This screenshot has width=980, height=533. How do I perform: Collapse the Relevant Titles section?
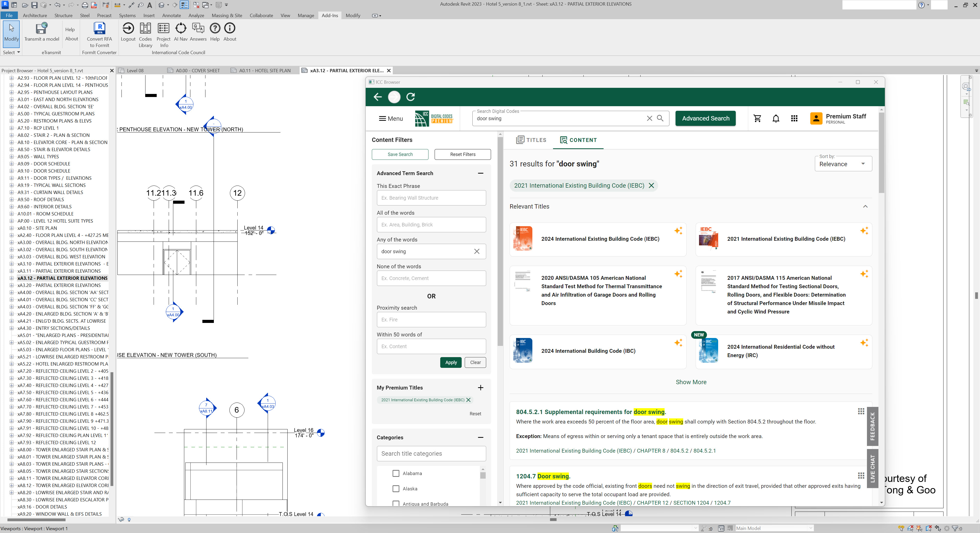pos(865,206)
